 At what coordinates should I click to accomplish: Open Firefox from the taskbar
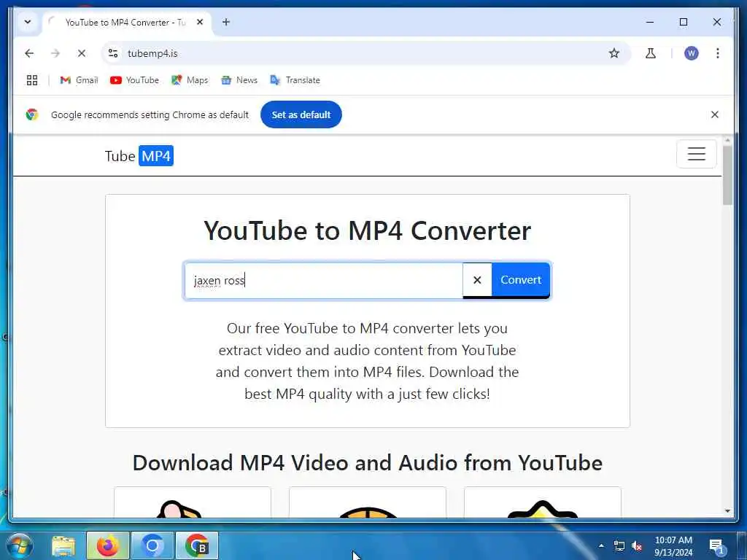108,545
